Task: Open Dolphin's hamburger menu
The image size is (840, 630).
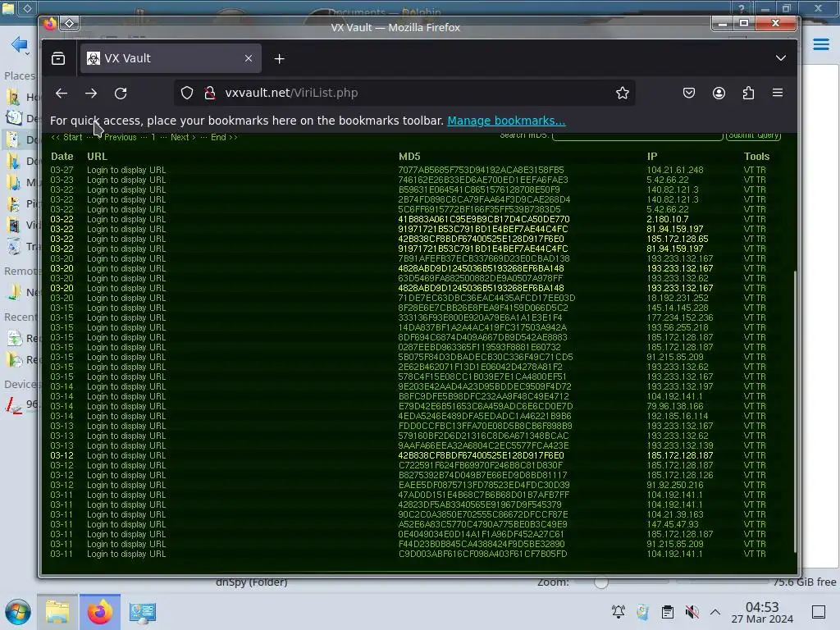Action: 820,44
